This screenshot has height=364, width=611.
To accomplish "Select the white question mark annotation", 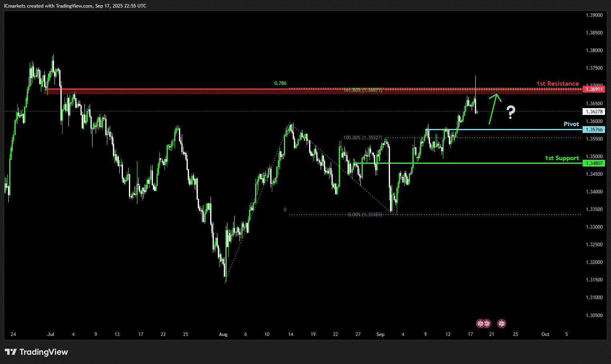I will coord(511,113).
